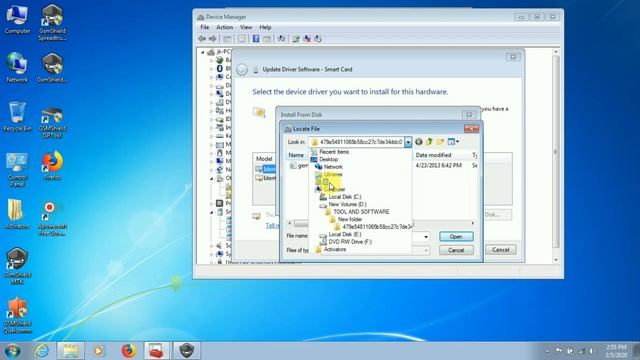This screenshot has width=640, height=360.
Task: Open the View Menu button
Action: point(453,142)
